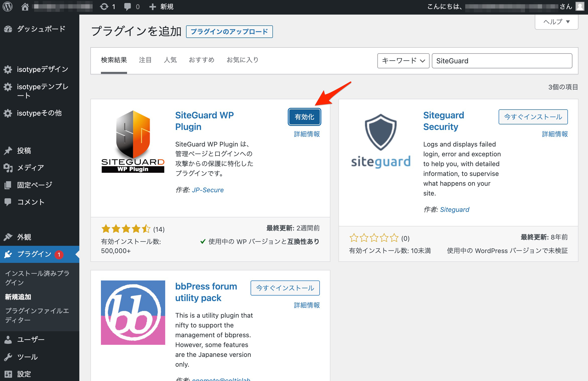This screenshot has width=588, height=381.
Task: Click the dashboard gauge icon
Action: coord(8,29)
